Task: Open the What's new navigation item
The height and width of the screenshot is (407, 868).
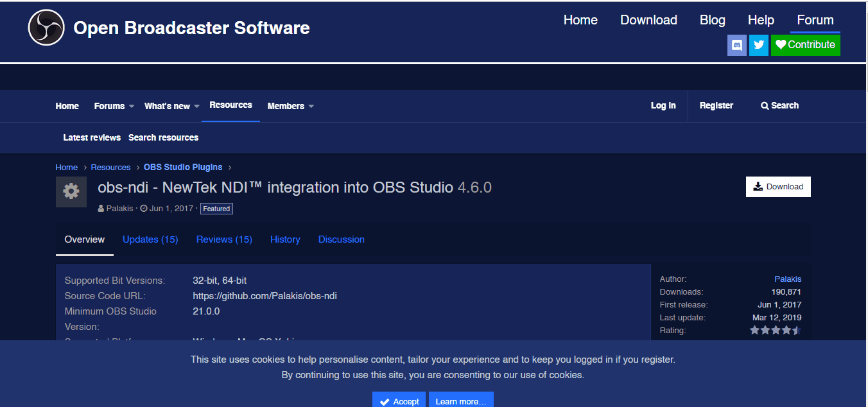Action: click(167, 106)
